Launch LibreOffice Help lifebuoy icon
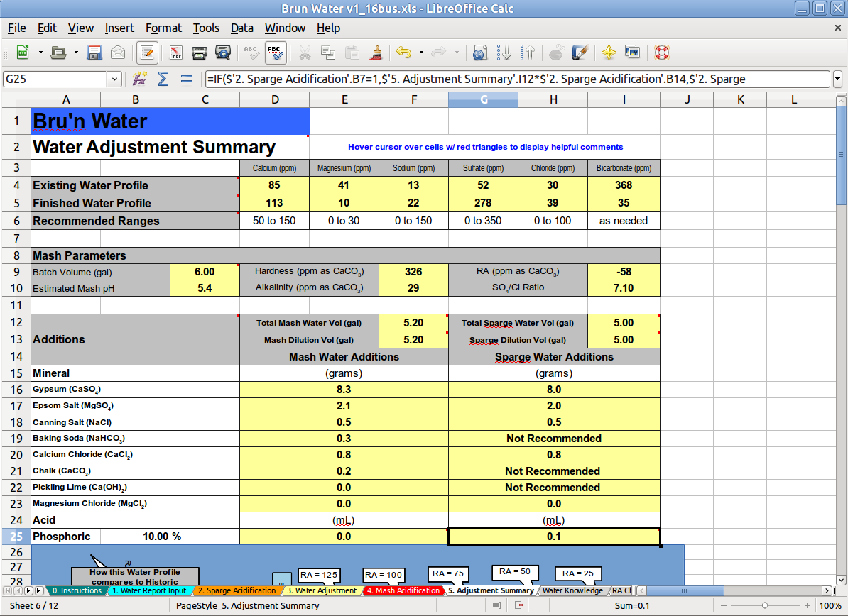848x616 pixels. pyautogui.click(x=661, y=53)
